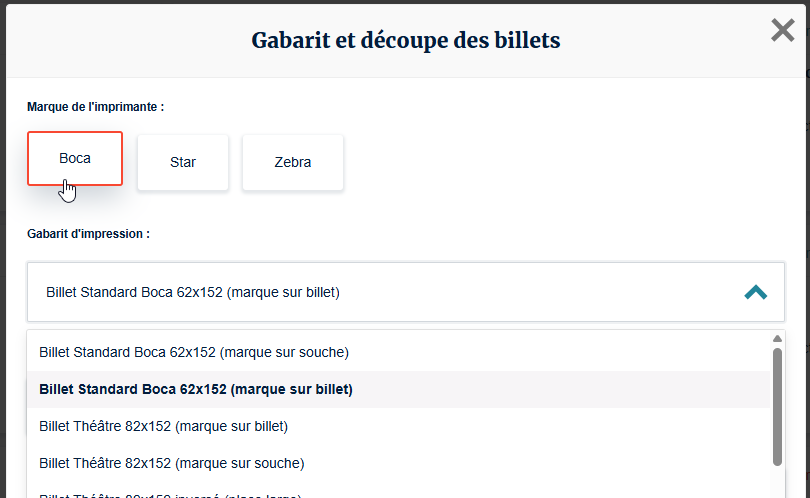Choose highlighted Billet Standard Boca (marque sur billet) option

[x=196, y=389]
